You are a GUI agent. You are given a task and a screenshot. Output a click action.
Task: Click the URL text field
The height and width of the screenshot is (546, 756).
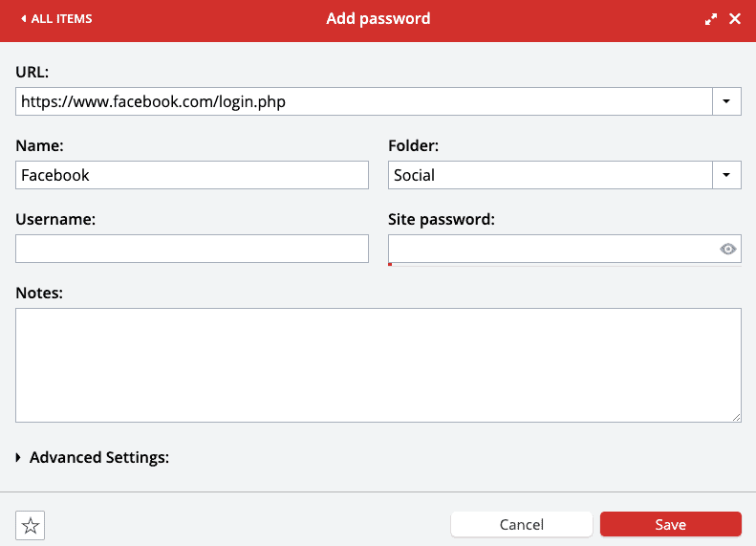click(364, 101)
